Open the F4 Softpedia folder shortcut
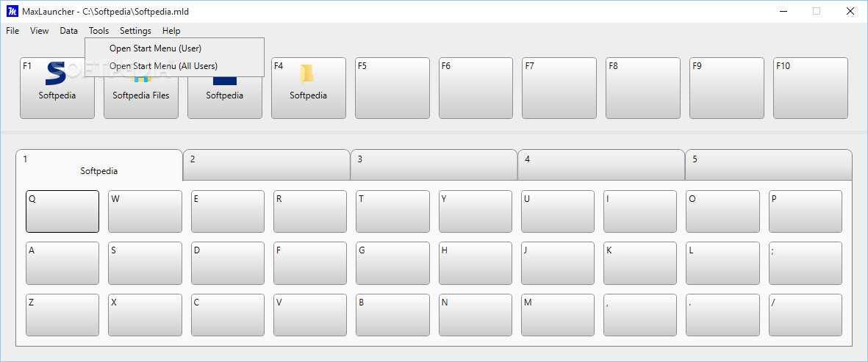Viewport: 868px width, 362px height. (309, 88)
